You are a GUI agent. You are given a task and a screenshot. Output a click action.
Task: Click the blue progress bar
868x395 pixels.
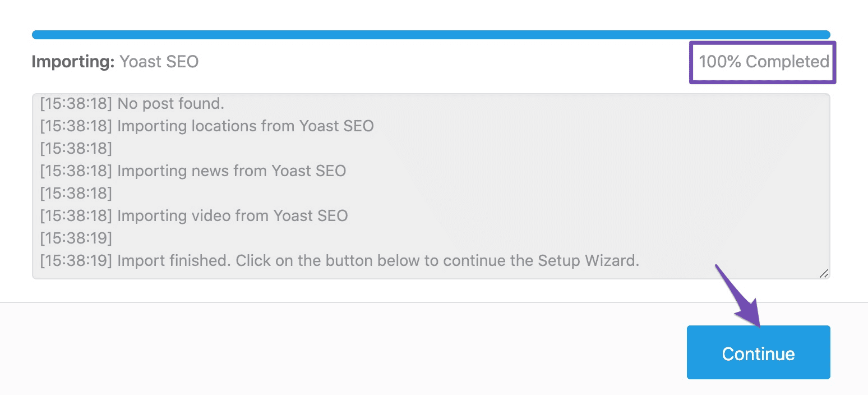point(432,34)
